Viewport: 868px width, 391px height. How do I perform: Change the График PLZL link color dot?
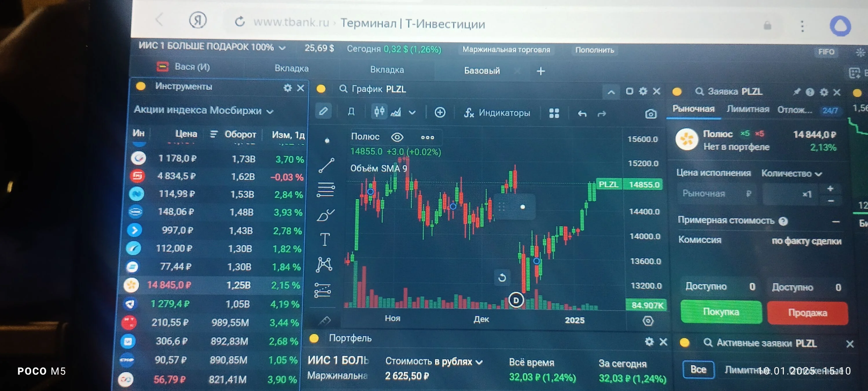pyautogui.click(x=321, y=88)
